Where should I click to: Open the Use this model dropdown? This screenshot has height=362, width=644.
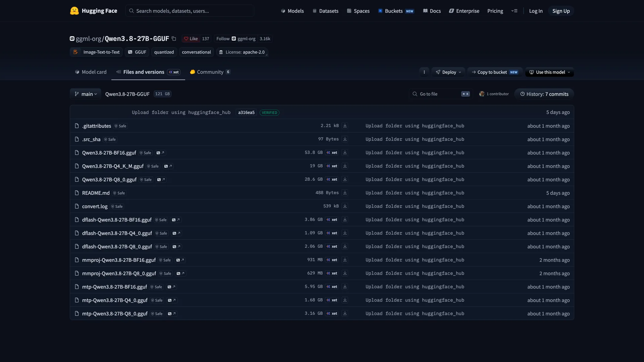click(549, 72)
